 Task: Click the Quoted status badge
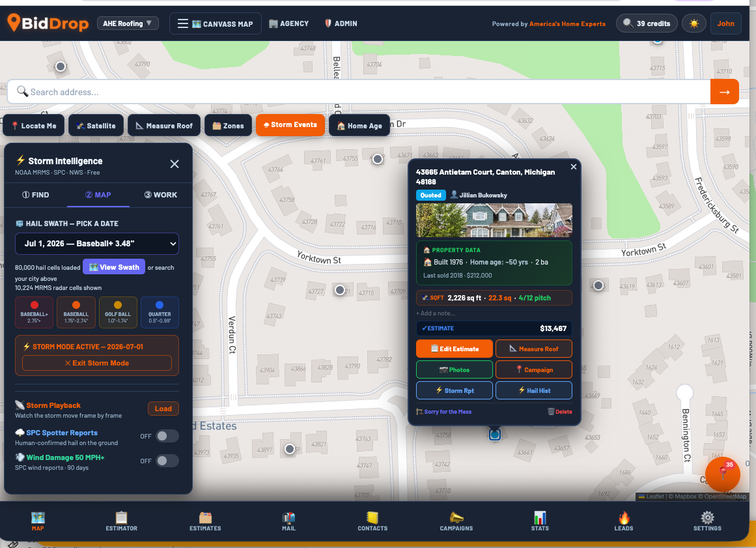coord(430,195)
